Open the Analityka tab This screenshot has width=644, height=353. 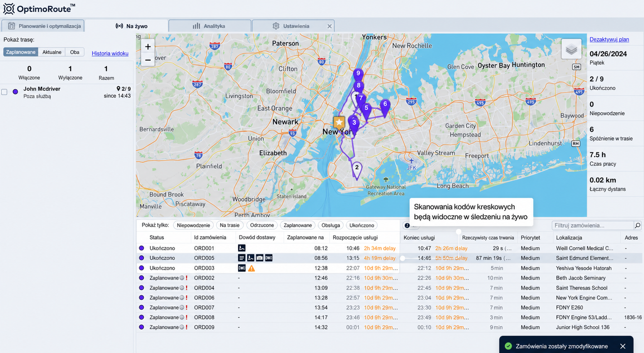(x=209, y=26)
